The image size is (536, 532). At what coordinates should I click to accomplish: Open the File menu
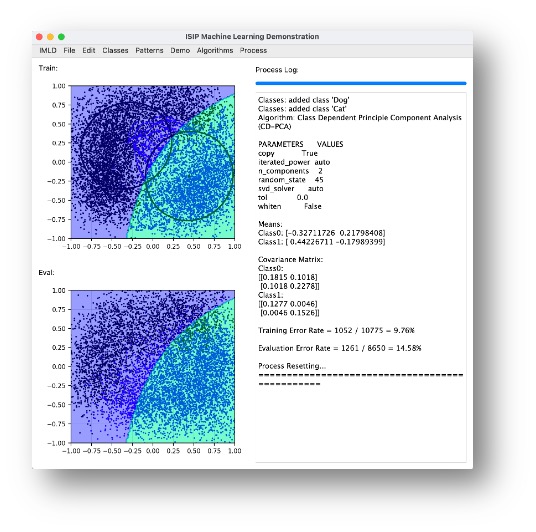[69, 51]
